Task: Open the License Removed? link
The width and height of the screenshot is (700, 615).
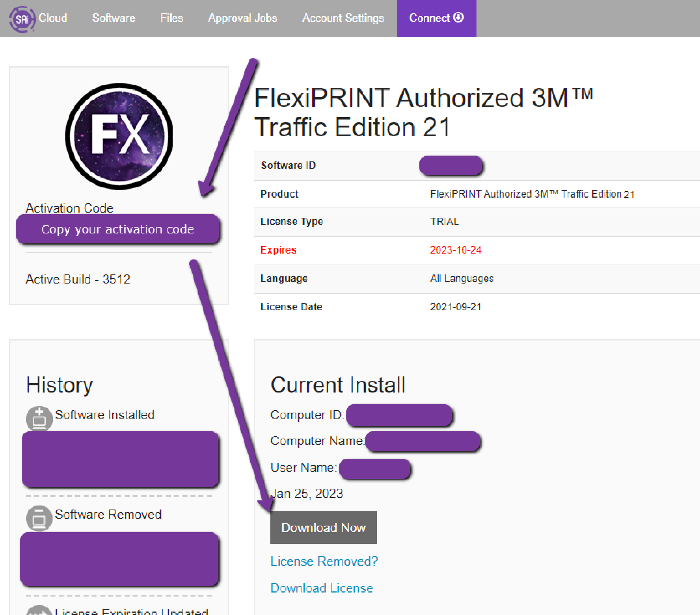Action: (x=324, y=561)
